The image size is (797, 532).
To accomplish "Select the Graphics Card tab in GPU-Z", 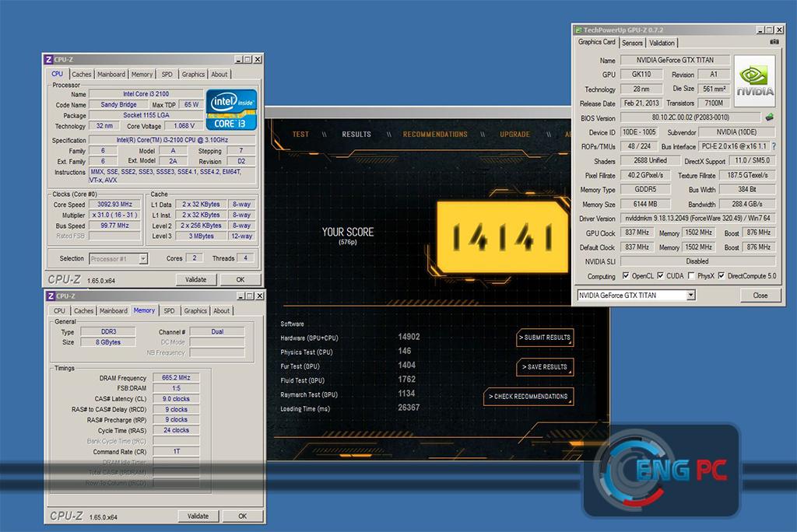I will (x=596, y=42).
